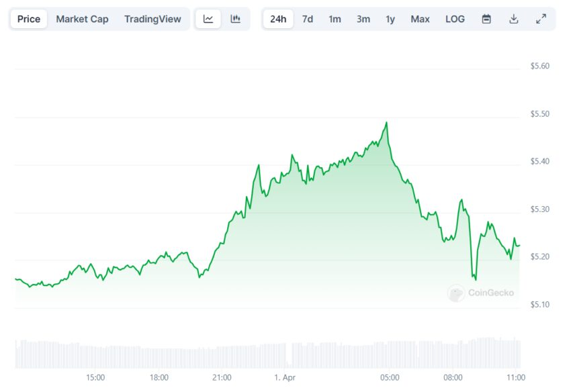Select the 24h time range

click(x=278, y=19)
